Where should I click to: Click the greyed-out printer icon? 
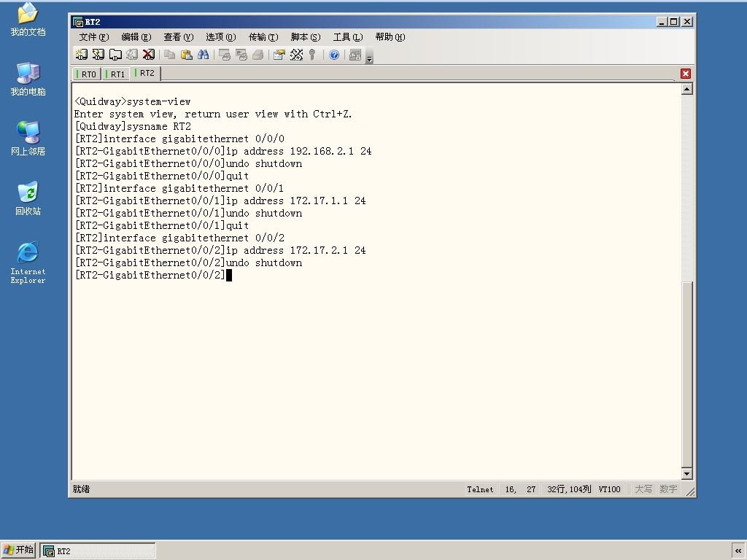click(258, 55)
